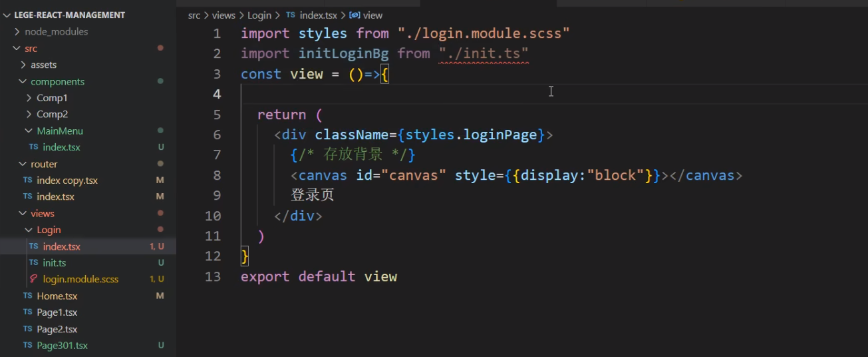
Task: Click the view symbol in breadcrumb
Action: coord(373,15)
